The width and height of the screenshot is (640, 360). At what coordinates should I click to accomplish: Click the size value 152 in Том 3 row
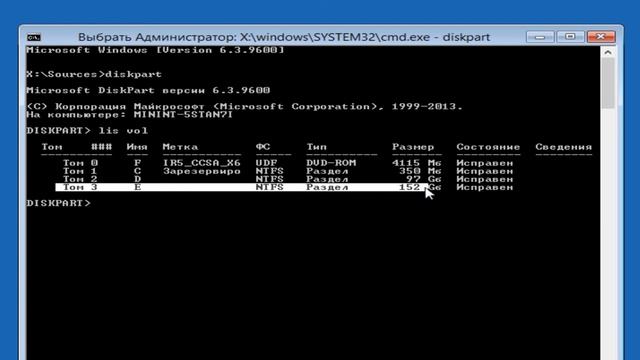(x=409, y=187)
